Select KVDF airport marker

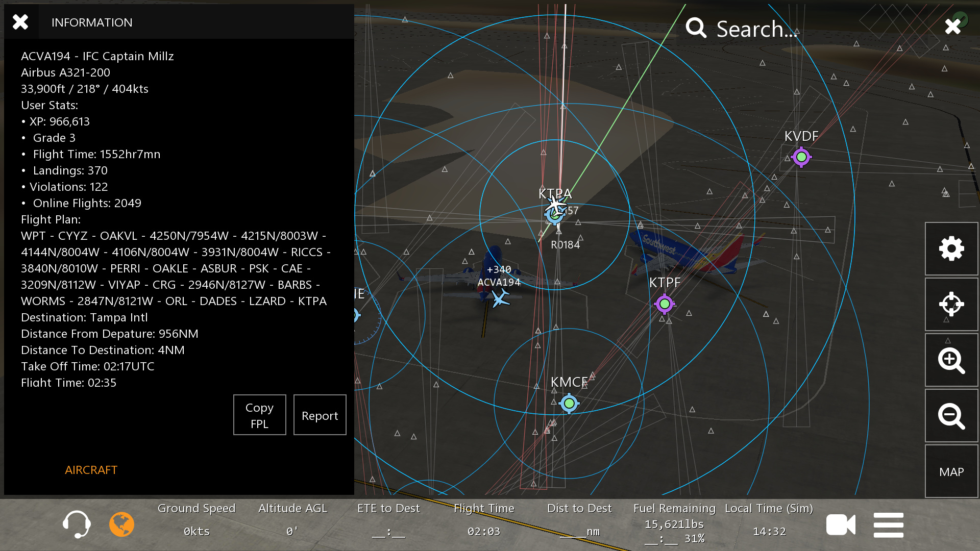pyautogui.click(x=801, y=157)
